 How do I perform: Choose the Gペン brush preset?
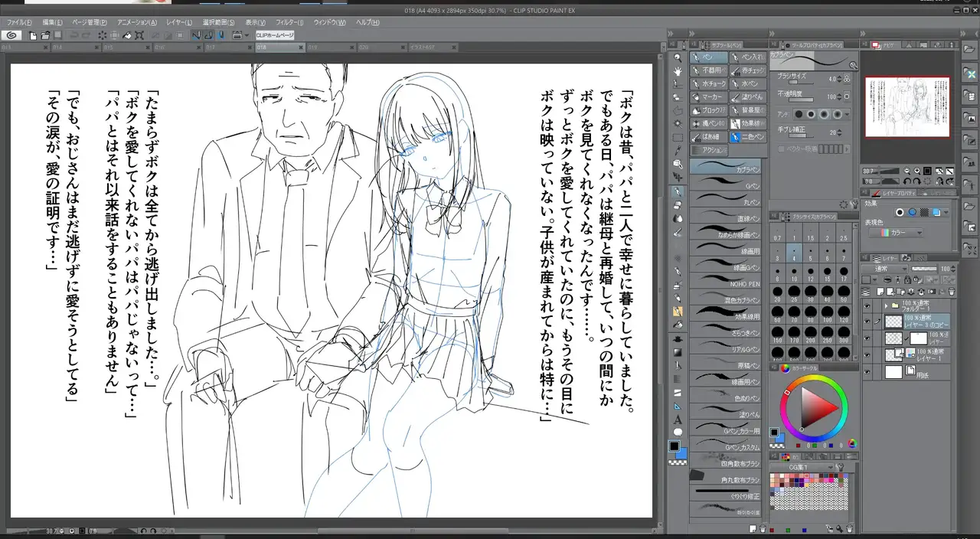click(x=725, y=183)
